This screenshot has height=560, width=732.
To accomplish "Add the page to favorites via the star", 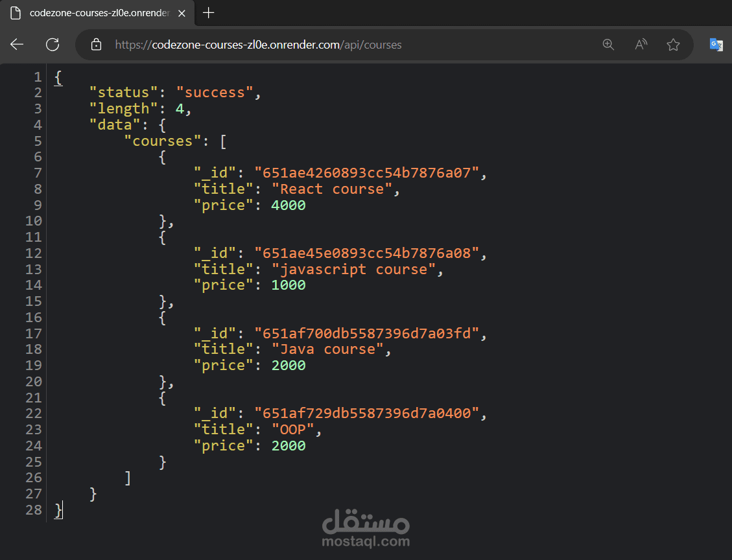I will tap(673, 45).
